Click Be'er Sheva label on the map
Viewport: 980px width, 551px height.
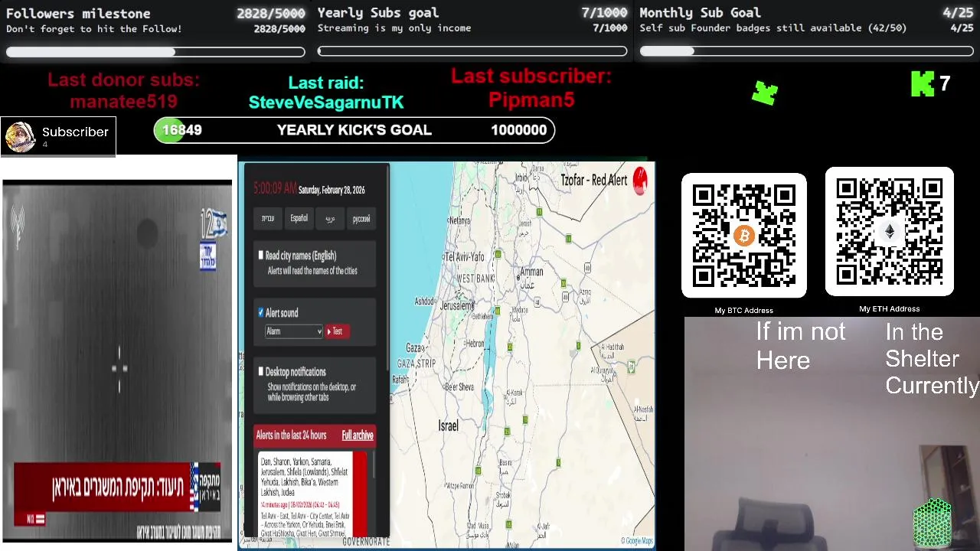point(459,387)
